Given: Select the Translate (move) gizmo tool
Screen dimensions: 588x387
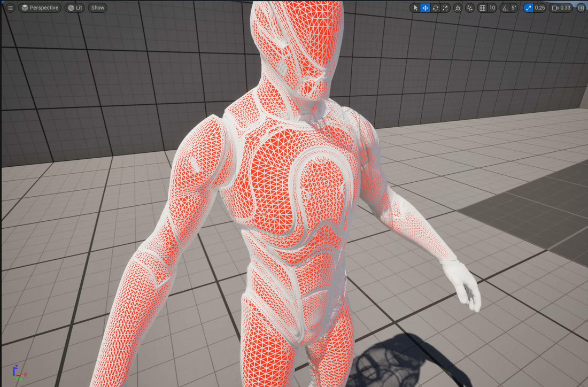Looking at the screenshot, I should [425, 7].
